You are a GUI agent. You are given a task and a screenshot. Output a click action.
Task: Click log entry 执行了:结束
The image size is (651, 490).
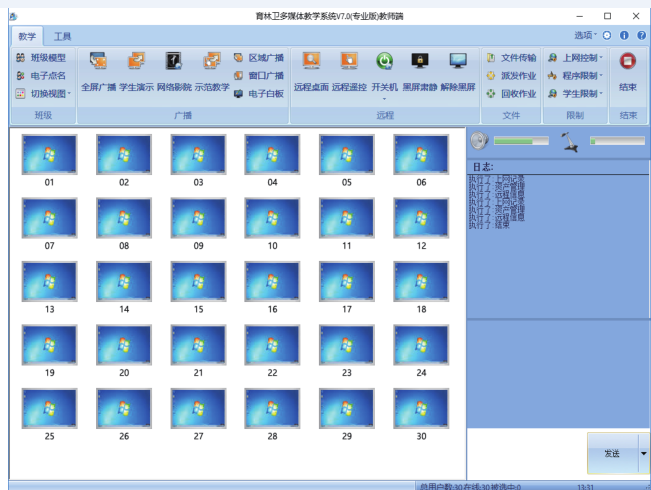click(489, 225)
